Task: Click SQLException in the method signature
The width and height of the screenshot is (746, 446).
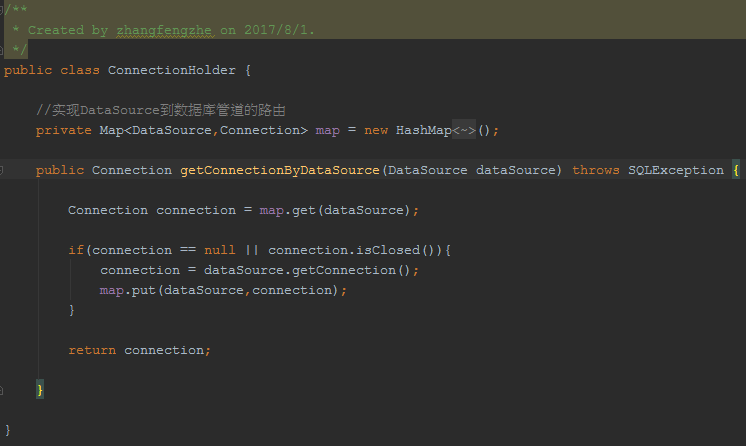Action: (x=676, y=170)
